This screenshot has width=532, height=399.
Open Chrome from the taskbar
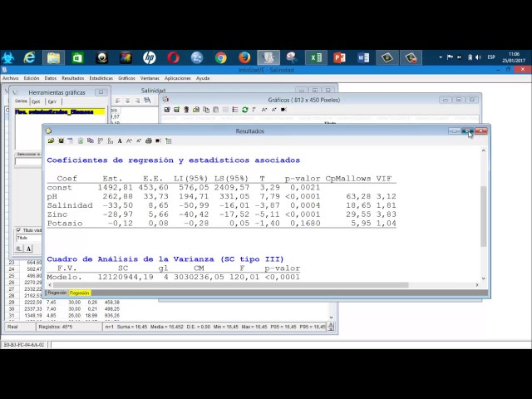coord(220,57)
